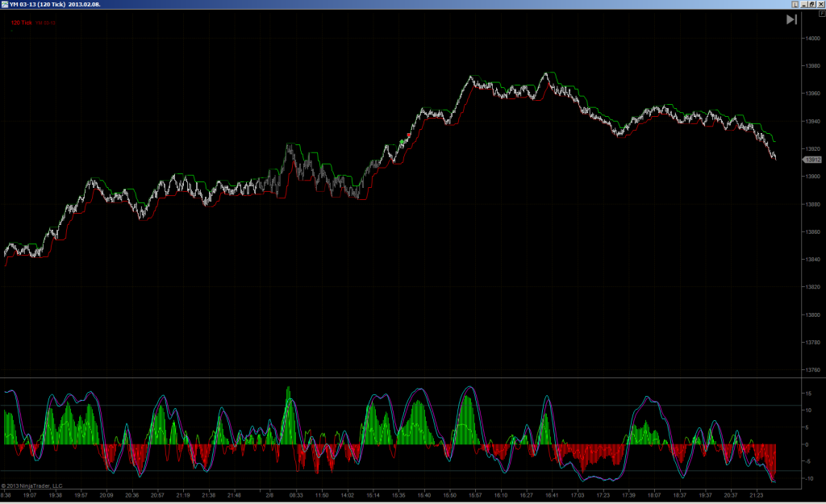This screenshot has height=504, width=826.
Task: Click the green dot marker on the price line
Action: pos(402,142)
